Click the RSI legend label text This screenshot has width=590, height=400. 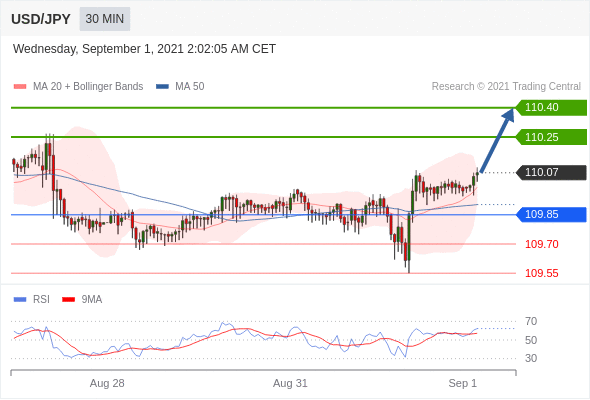point(41,300)
